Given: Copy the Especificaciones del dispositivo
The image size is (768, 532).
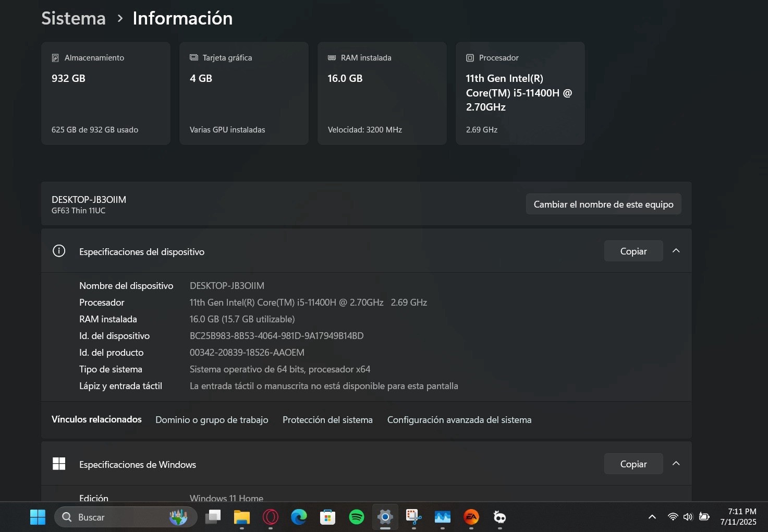Looking at the screenshot, I should click(633, 251).
